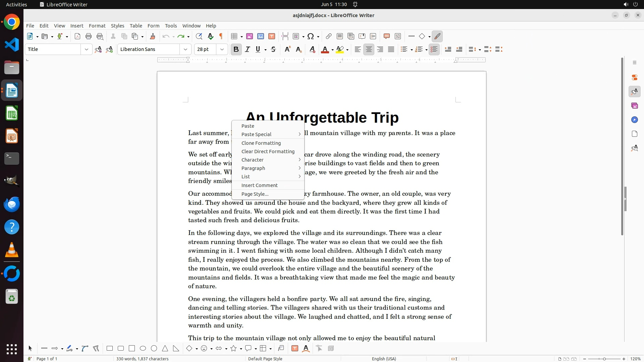Screen dimensions: 644x362
Task: Toggle formatting marks display
Action: pos(221,37)
